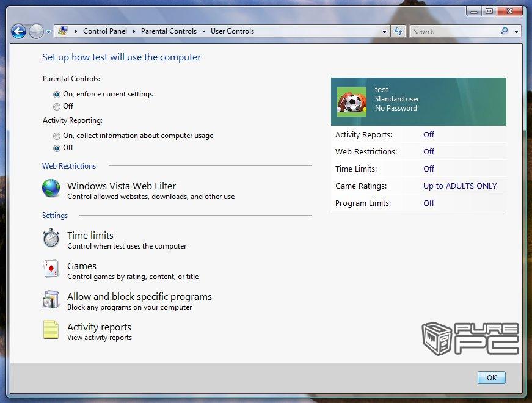The width and height of the screenshot is (532, 403).
Task: Open the Windows Vista Web Filter link
Action: tap(122, 186)
